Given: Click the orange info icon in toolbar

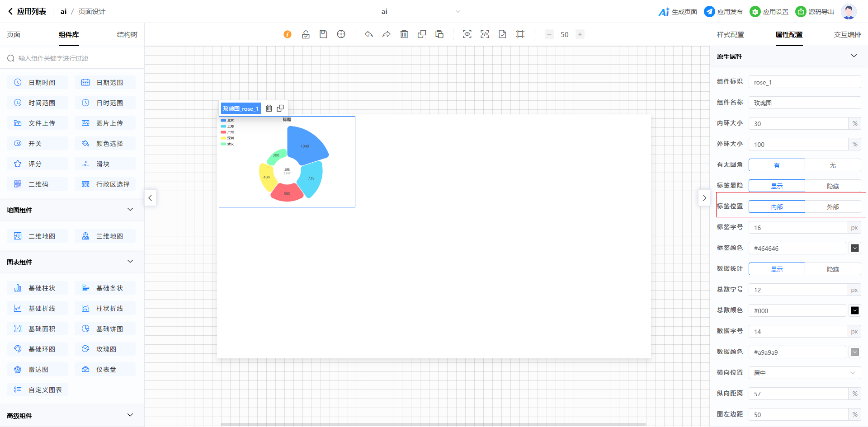Looking at the screenshot, I should (x=288, y=34).
